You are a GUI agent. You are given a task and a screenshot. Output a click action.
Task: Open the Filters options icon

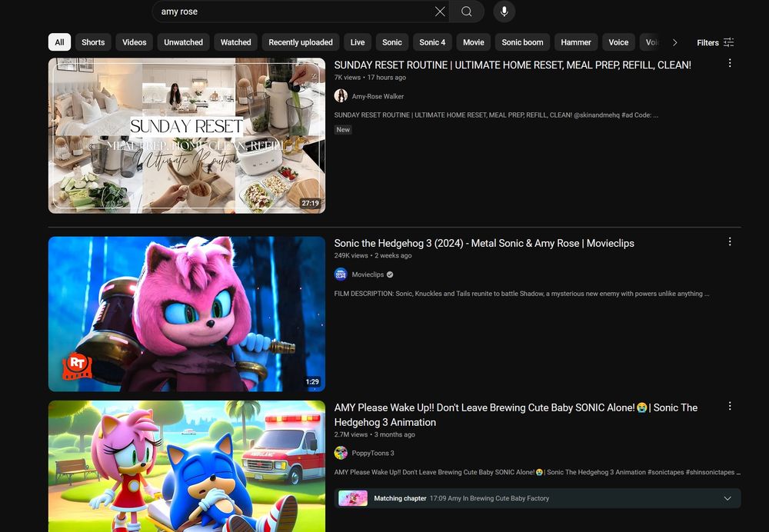coord(729,42)
